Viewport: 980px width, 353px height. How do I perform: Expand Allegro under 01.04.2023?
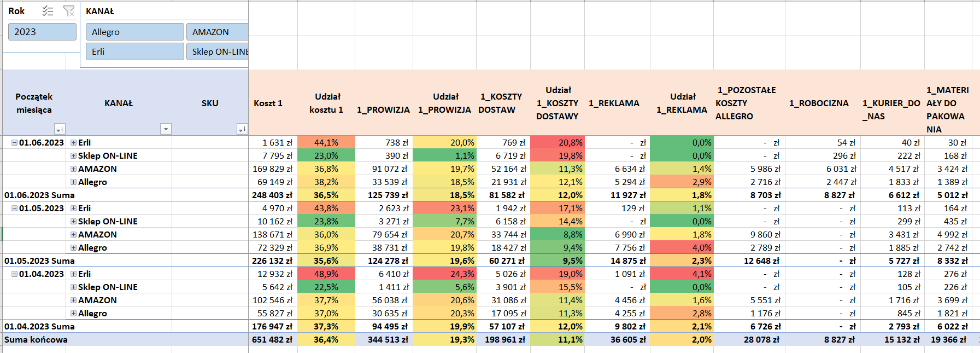coord(74,314)
